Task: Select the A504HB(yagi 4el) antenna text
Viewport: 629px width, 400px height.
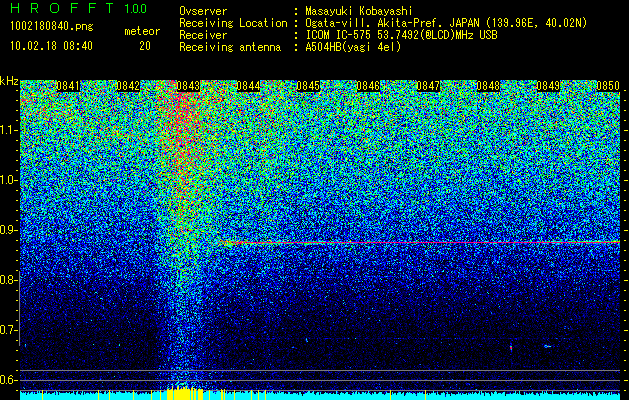Action: (x=353, y=47)
